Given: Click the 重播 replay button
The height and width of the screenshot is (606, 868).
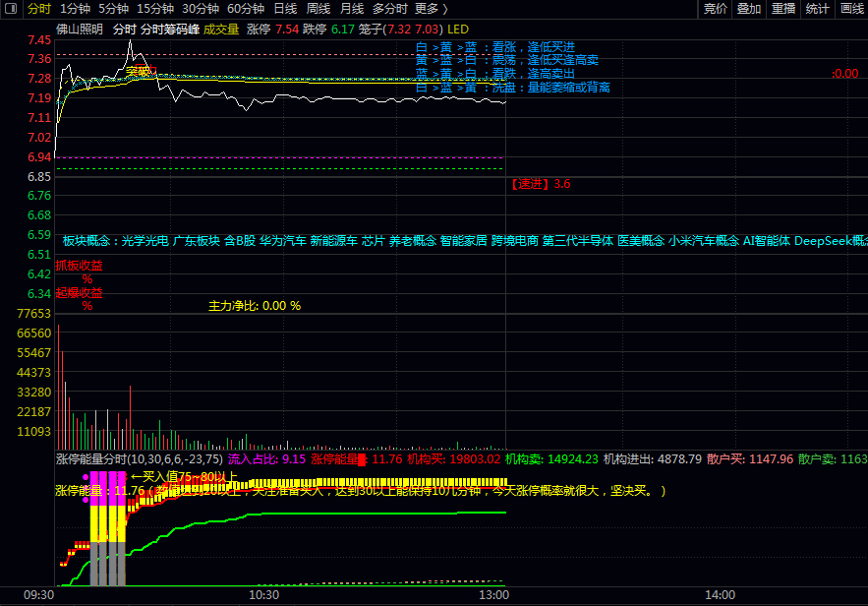Looking at the screenshot, I should [x=783, y=9].
